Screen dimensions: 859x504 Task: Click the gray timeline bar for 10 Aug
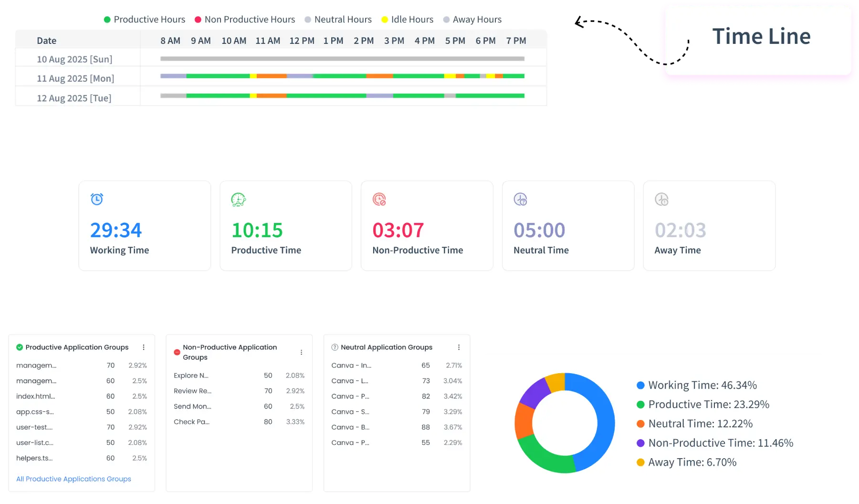[342, 59]
